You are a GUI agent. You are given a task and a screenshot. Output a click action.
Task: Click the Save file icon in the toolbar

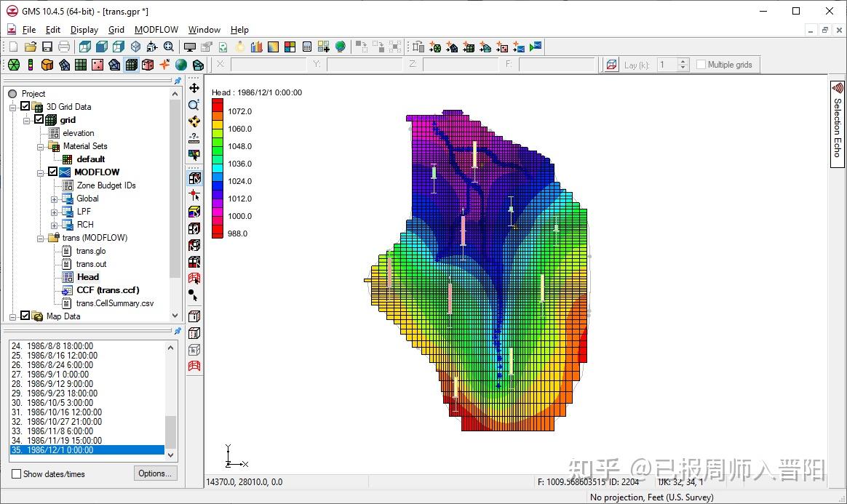[x=47, y=47]
